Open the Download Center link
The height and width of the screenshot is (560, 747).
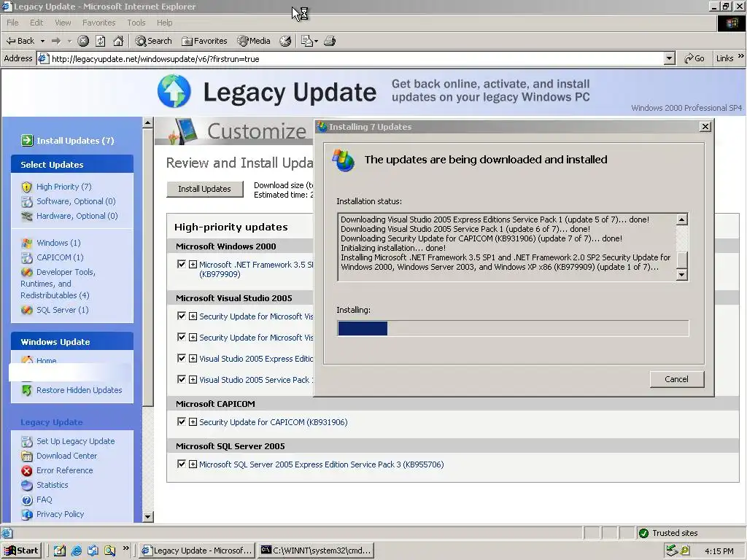tap(66, 456)
